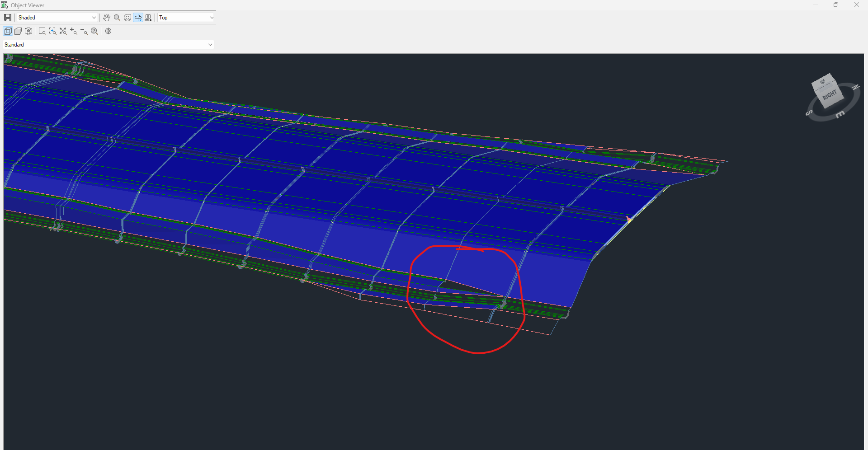868x450 pixels.
Task: Click the Zoom Original help icon
Action: coord(94,31)
